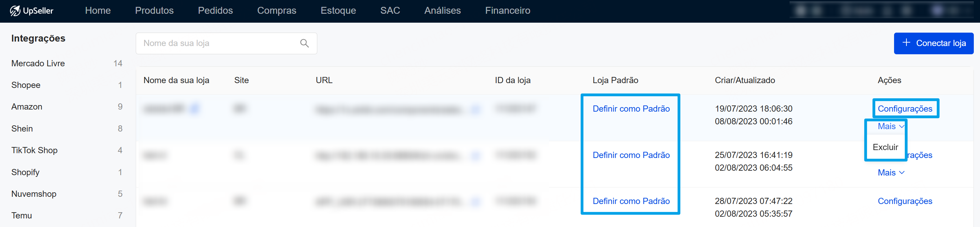Go to the Financeiro menu
Screen dimensions: 980x227
[x=507, y=11]
